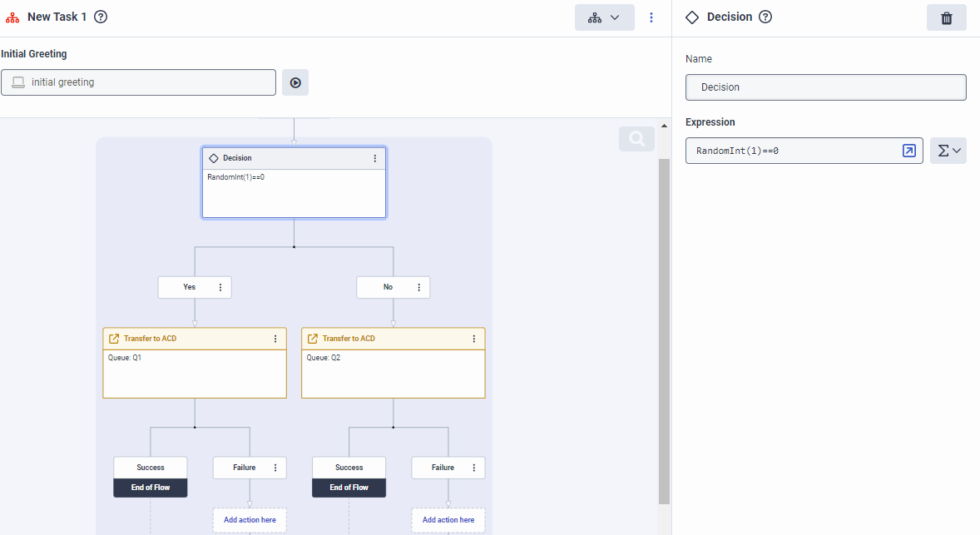980x535 pixels.
Task: Open Q2 Transfer to ACD options menu
Action: (474, 339)
